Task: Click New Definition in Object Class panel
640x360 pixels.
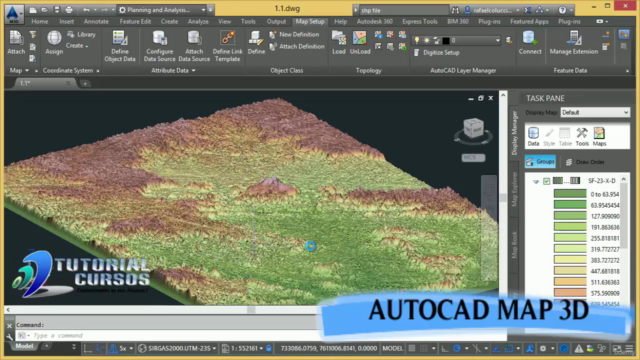Action: click(x=294, y=35)
